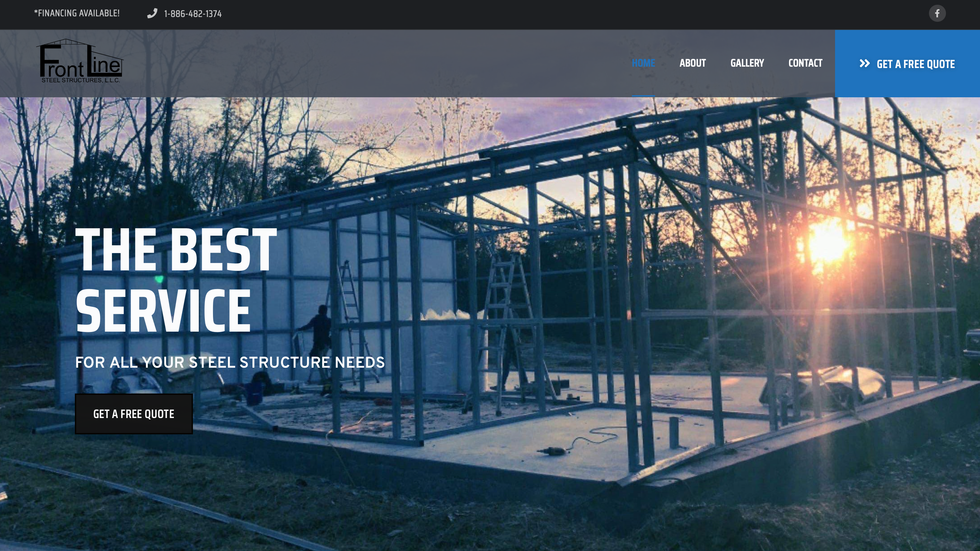The width and height of the screenshot is (980, 551).
Task: Click the *FINANCING AVAILABLE! text
Action: click(77, 13)
